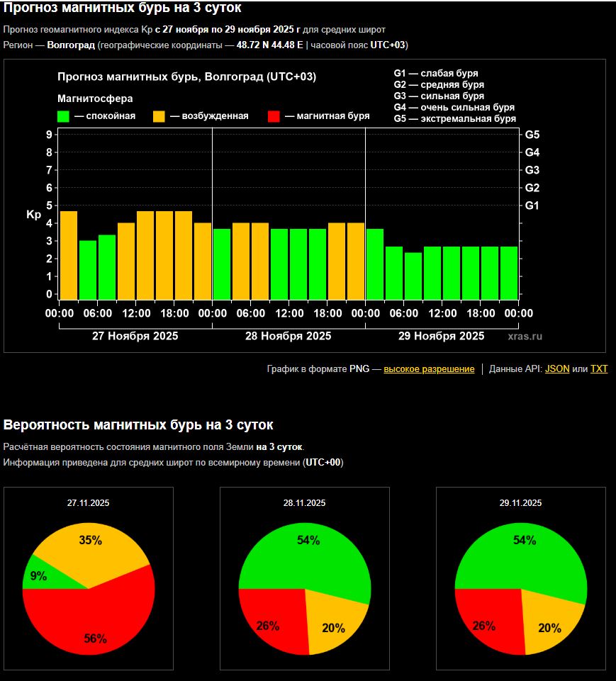
Task: Click the "28 Ноября 2025" date label
Action: pyautogui.click(x=288, y=336)
